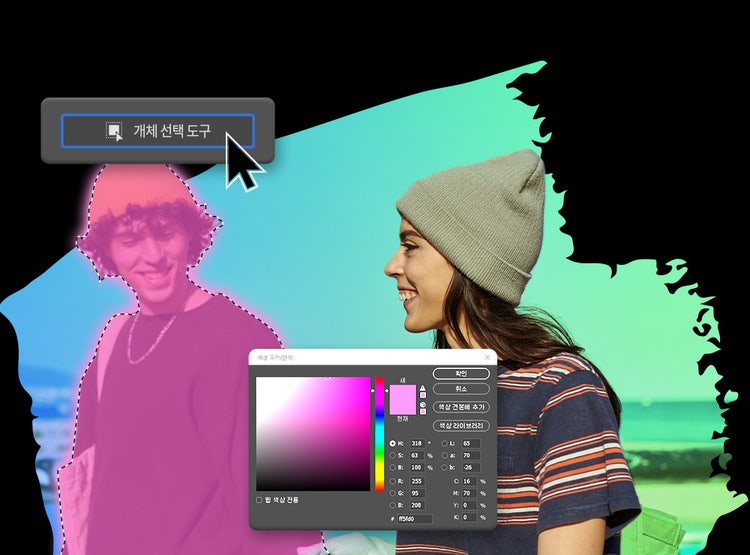Click the not-web-safe cube icon
750x555 pixels.
423,405
